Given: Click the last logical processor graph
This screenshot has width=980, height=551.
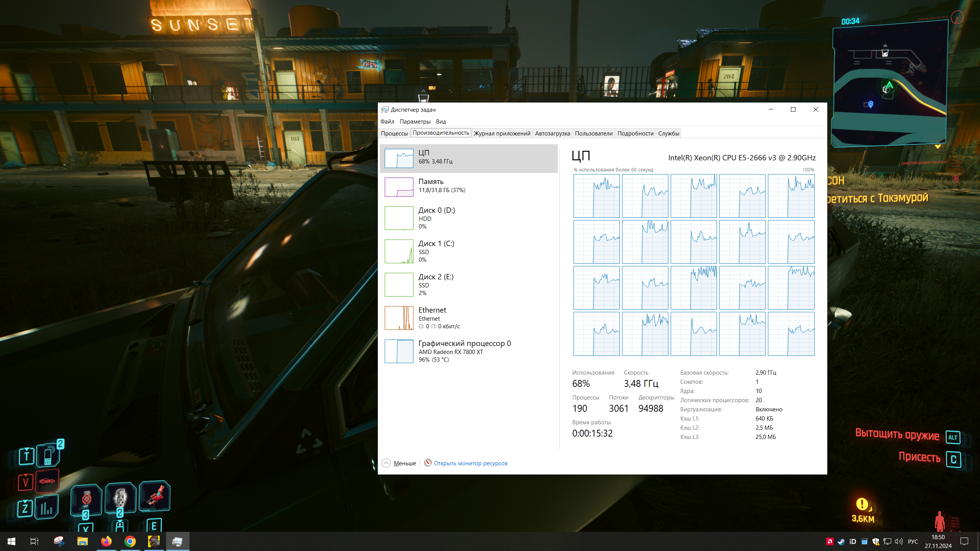Looking at the screenshot, I should [x=791, y=334].
